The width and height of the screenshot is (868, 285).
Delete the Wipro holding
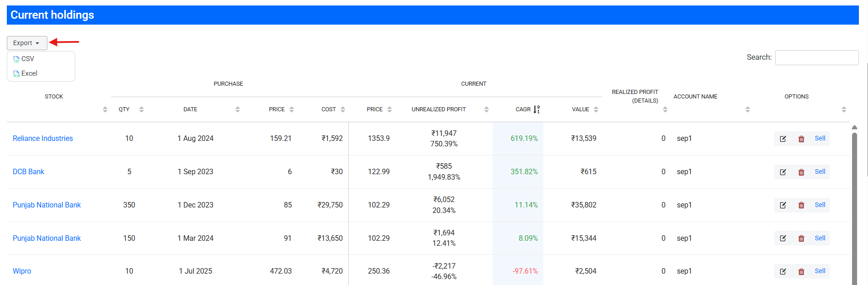point(801,271)
